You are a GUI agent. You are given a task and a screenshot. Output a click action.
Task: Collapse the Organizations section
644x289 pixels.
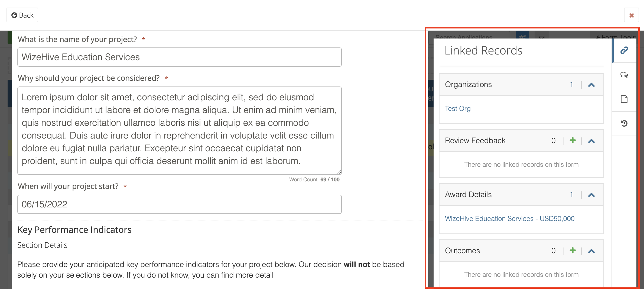click(592, 85)
